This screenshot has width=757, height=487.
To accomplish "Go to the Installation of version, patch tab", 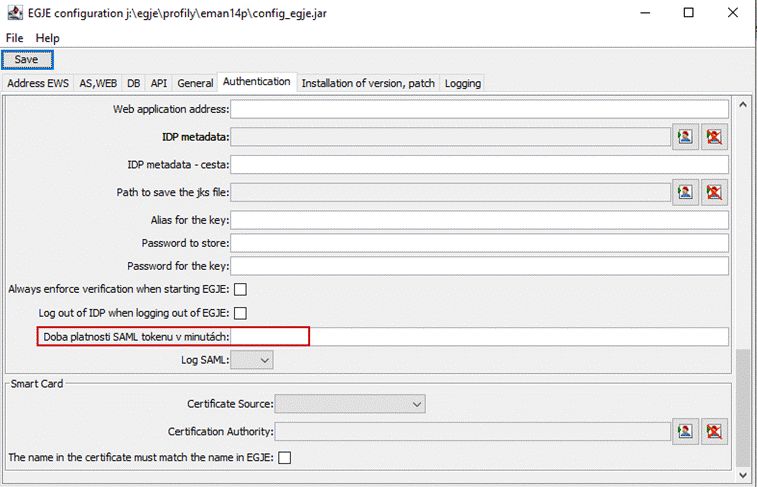I will pyautogui.click(x=368, y=83).
